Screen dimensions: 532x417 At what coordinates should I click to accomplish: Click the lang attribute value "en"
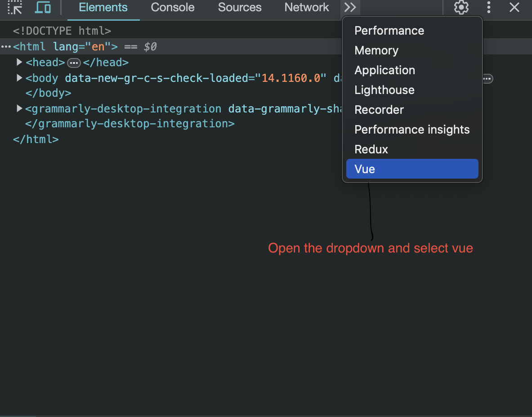(x=98, y=46)
